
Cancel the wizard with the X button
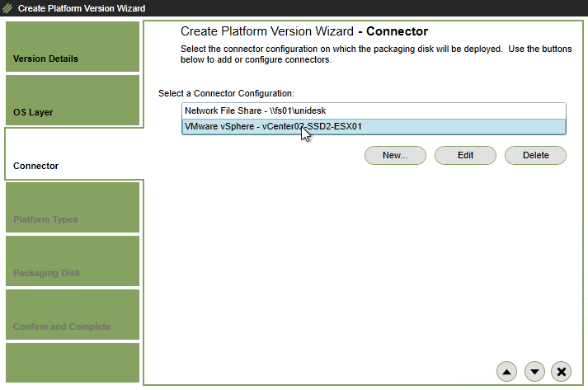[561, 372]
